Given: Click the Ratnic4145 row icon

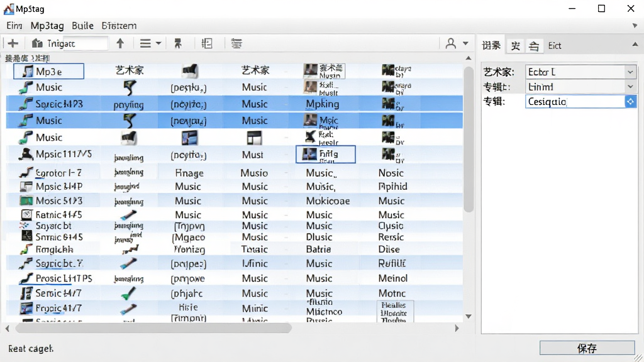Looking at the screenshot, I should (26, 214).
